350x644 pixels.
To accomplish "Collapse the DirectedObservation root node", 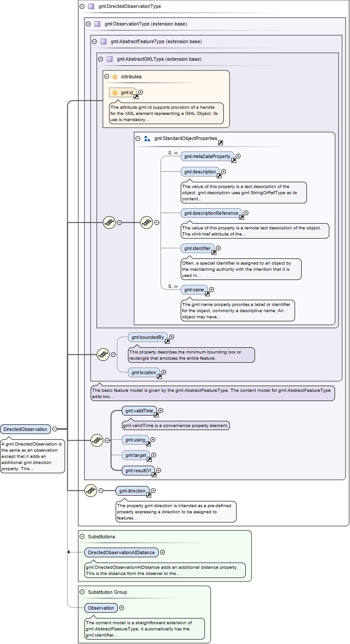I will (x=55, y=429).
